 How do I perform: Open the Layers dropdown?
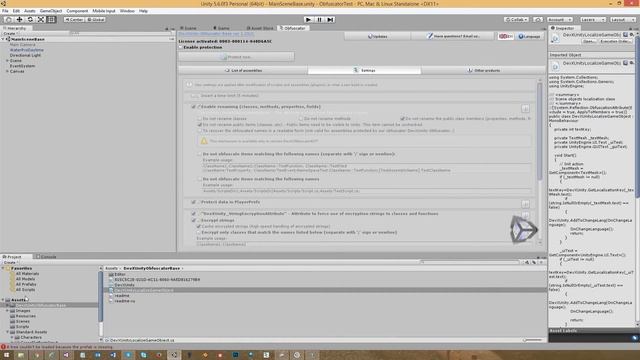(x=592, y=19)
